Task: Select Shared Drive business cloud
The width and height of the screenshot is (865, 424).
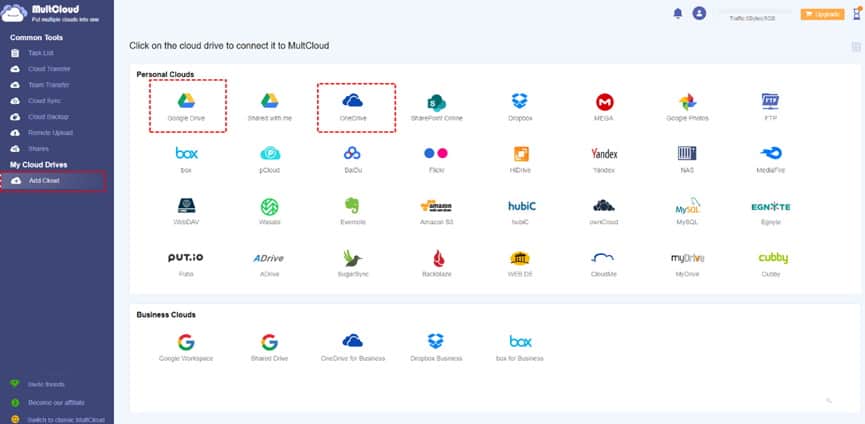Action: [x=269, y=348]
